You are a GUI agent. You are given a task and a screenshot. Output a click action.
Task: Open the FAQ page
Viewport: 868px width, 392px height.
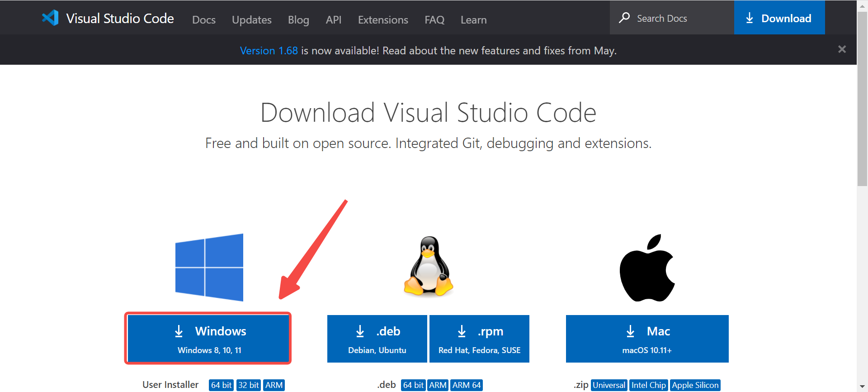434,20
